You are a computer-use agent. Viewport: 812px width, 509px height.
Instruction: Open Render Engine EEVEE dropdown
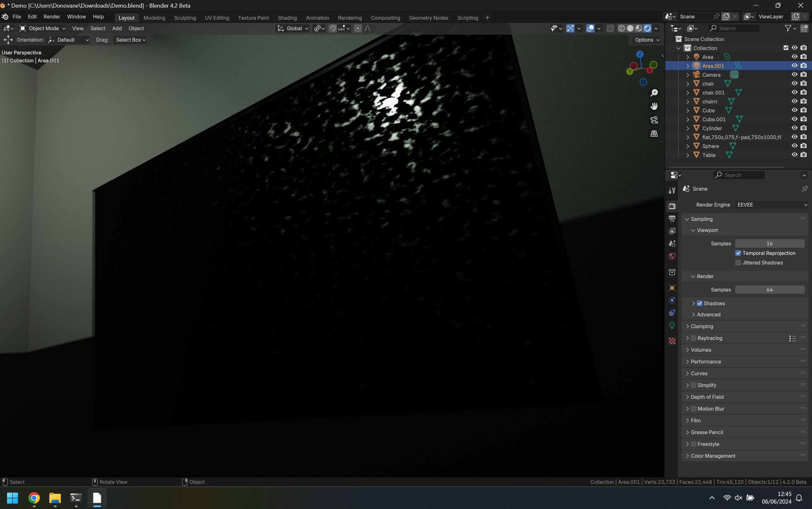tap(771, 205)
